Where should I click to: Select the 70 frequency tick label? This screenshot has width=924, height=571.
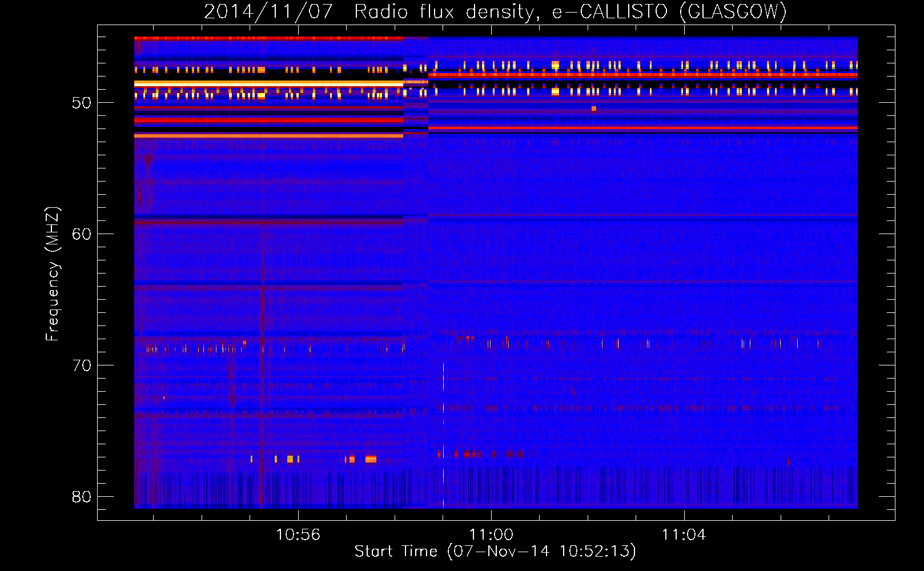click(82, 365)
